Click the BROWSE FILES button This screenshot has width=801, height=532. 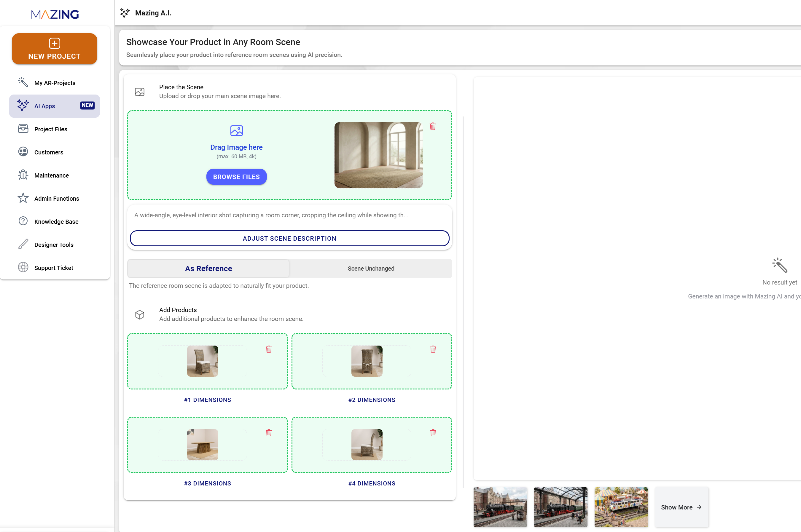click(236, 177)
